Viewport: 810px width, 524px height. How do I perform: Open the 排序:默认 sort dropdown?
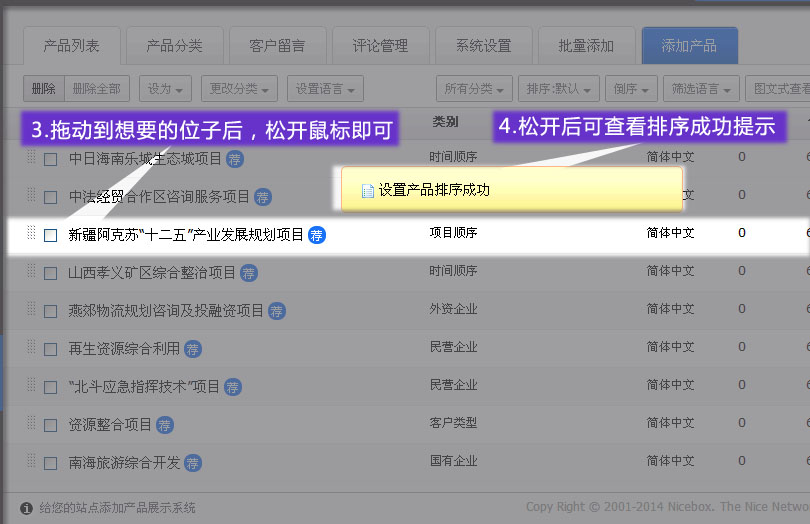[x=561, y=89]
